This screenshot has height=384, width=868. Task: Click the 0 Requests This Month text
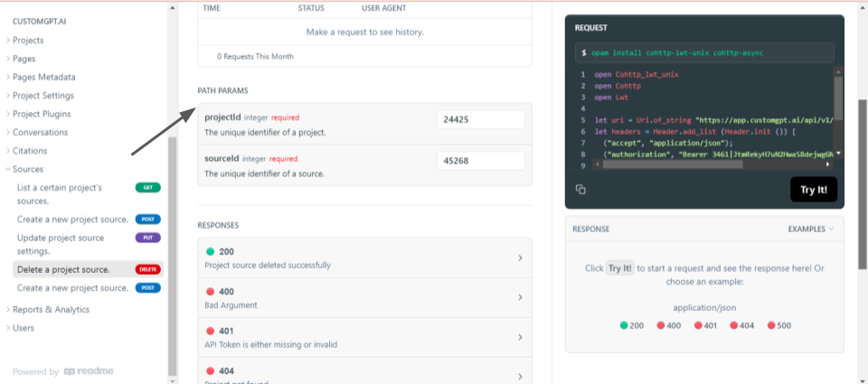(255, 56)
